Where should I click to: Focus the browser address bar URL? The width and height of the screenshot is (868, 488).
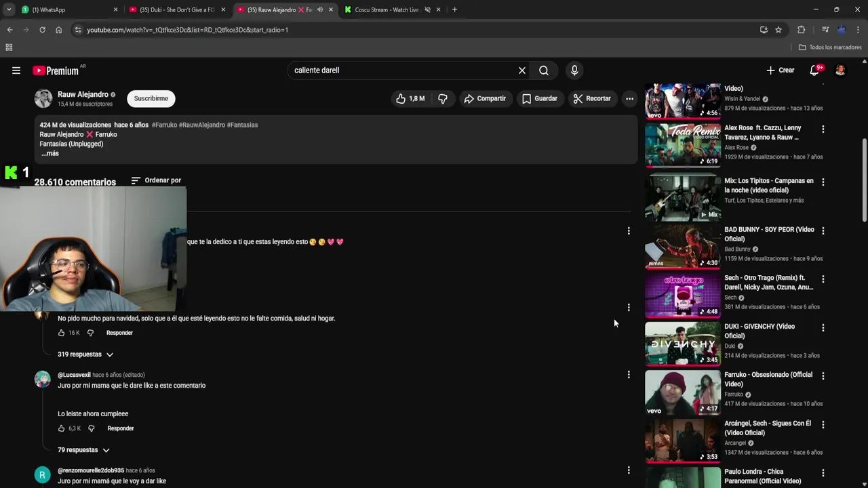[187, 30]
